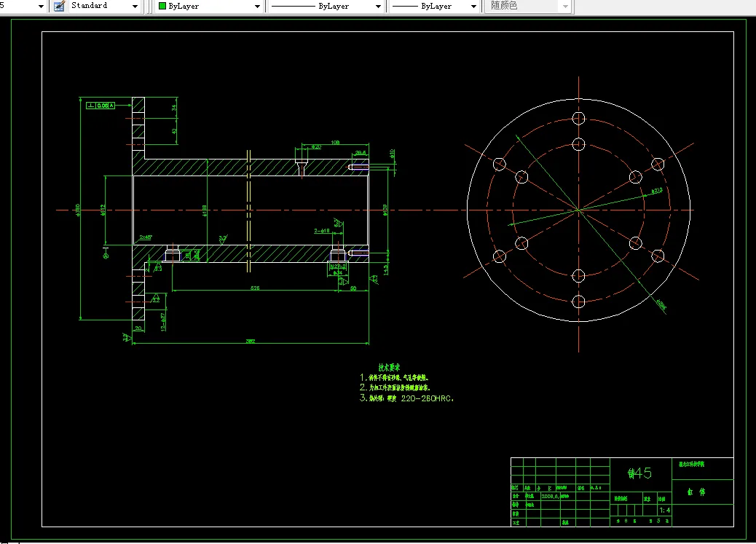
Task: Select the yellow break line in section view
Action: tap(249, 210)
